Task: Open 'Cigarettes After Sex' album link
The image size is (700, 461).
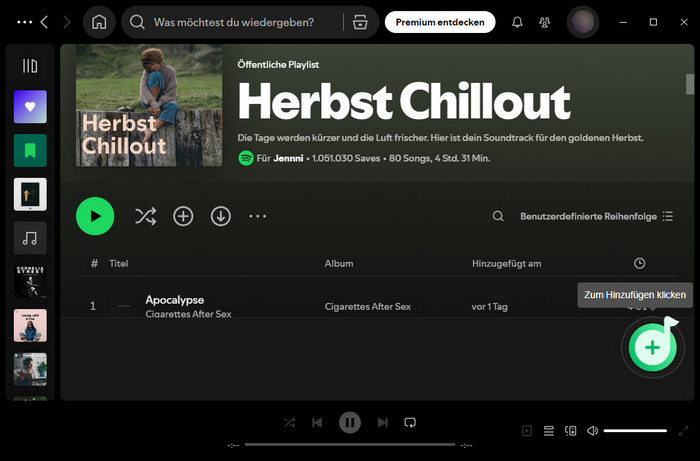Action: click(x=367, y=307)
